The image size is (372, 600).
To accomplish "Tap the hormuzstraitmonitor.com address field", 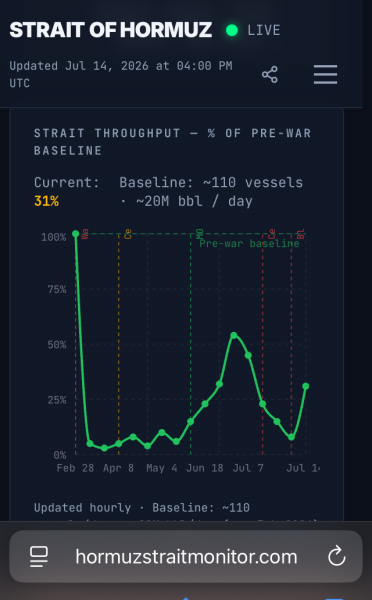I will click(186, 556).
